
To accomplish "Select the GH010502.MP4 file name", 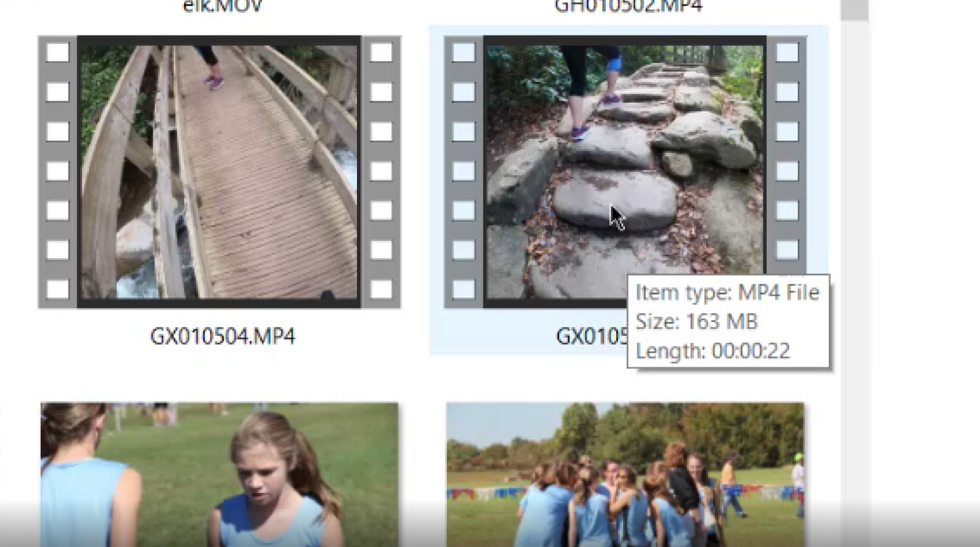I will click(x=628, y=7).
